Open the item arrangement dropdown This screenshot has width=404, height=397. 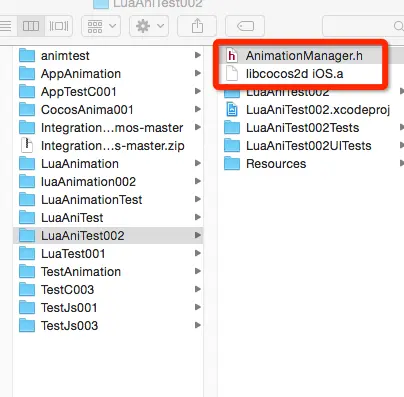pyautogui.click(x=101, y=26)
